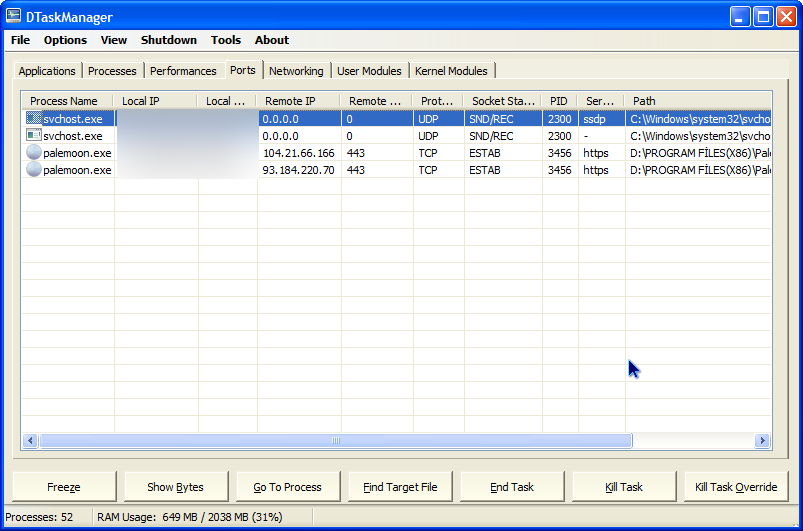The image size is (803, 531).
Task: Open the Tools menu
Action: [226, 40]
